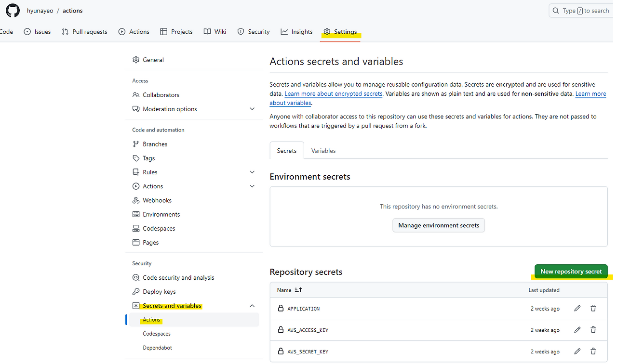Screen dimensions: 617x364
Task: Edit the AWS_SECRET_KEY secret with pencil icon
Action: (577, 351)
